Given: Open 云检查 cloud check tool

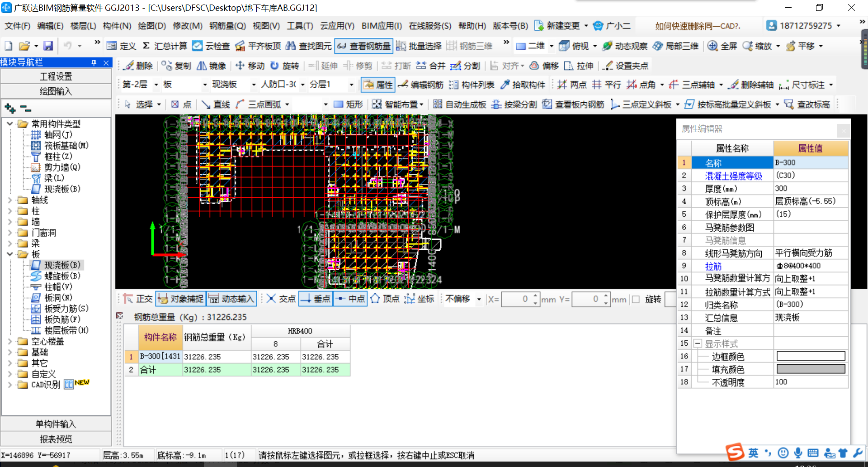Looking at the screenshot, I should 211,46.
